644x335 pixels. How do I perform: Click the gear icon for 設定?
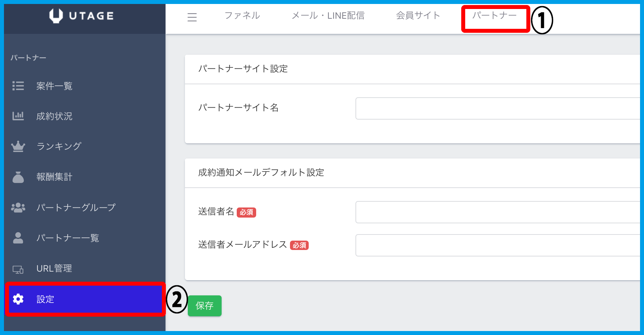tap(18, 299)
